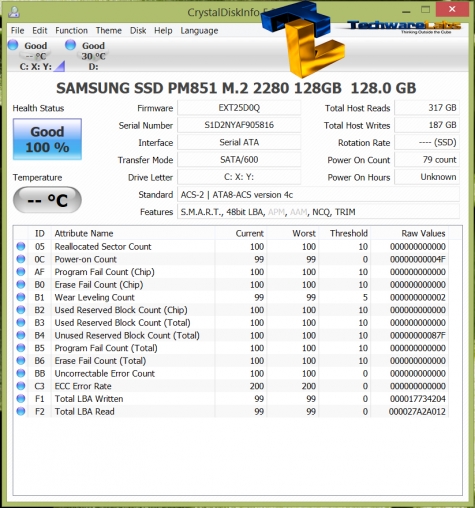The image size is (475, 508).
Task: Click the SAMSUNG SSD PM851 drive title
Action: 236,88
